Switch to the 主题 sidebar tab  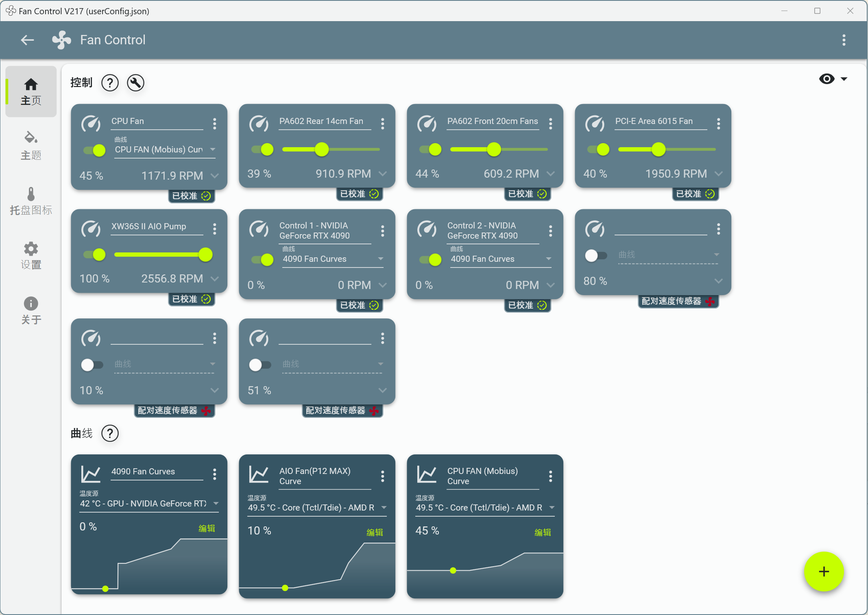pos(31,146)
